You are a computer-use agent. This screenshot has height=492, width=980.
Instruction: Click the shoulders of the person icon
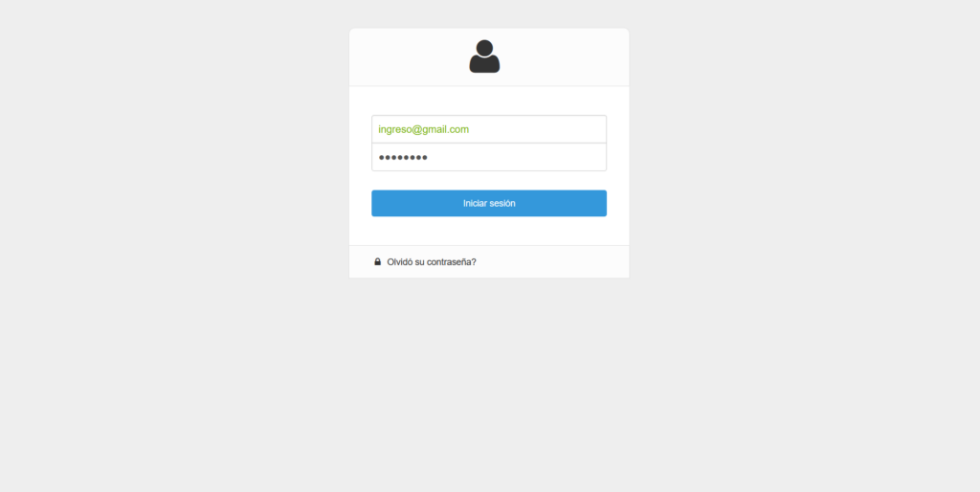[x=484, y=64]
